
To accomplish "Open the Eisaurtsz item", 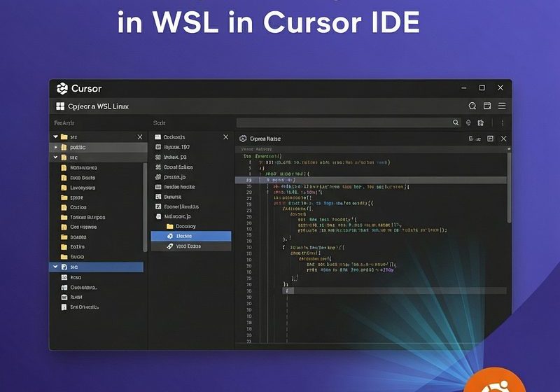I will pyautogui.click(x=172, y=197).
